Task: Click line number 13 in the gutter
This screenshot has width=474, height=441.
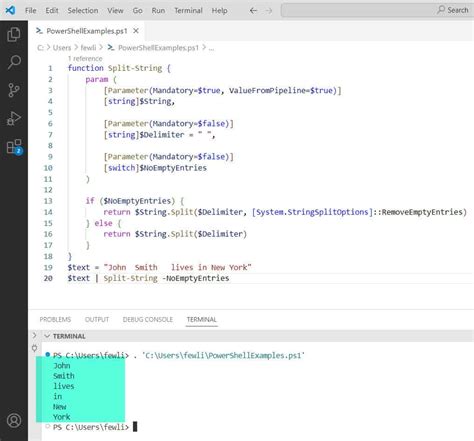Action: tap(48, 201)
